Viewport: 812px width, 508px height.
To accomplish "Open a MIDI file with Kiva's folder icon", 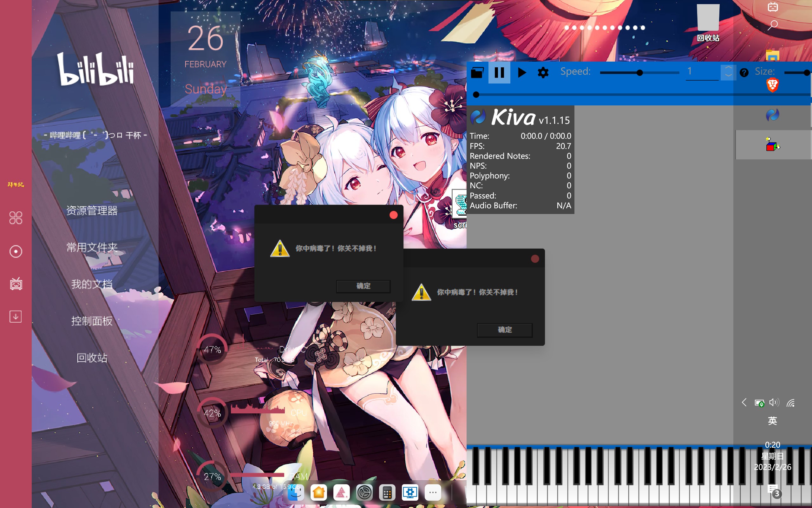I will tap(477, 73).
